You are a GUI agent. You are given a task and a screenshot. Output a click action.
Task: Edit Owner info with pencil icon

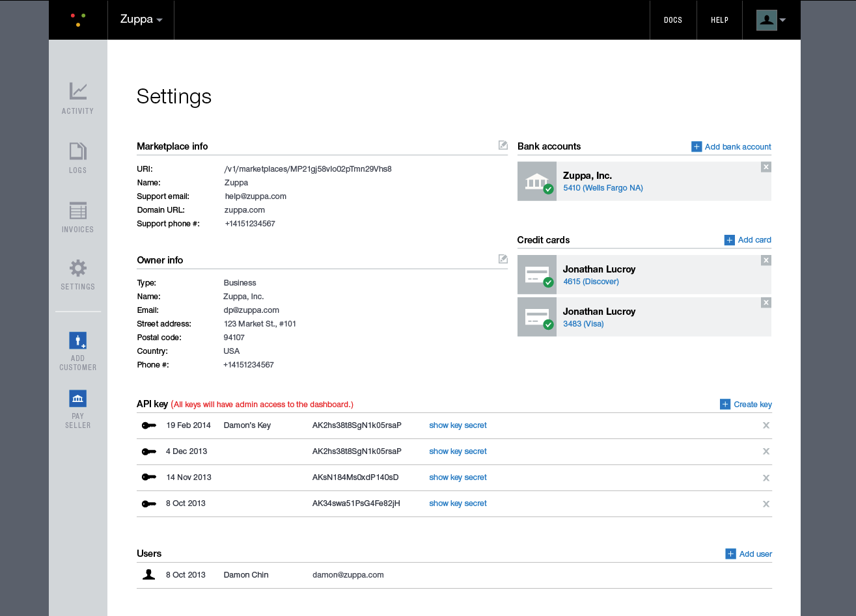pos(503,259)
